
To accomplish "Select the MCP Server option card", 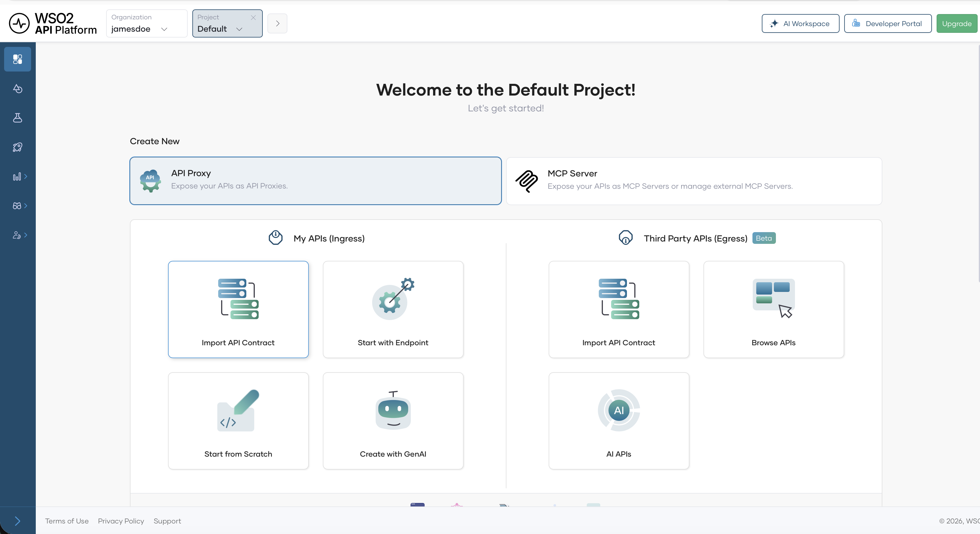I will [x=694, y=181].
